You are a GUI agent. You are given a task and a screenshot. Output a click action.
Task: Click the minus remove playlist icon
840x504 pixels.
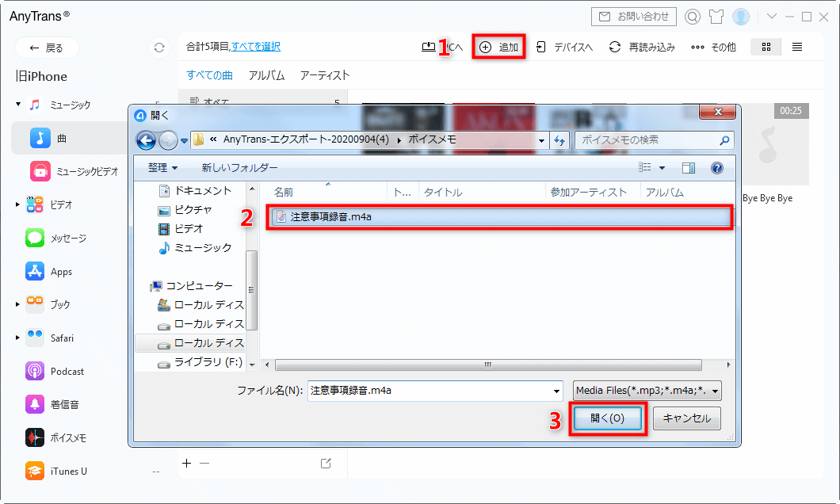tap(204, 464)
